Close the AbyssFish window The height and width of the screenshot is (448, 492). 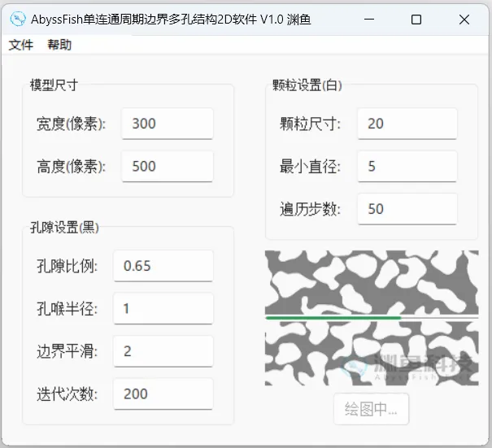click(464, 20)
